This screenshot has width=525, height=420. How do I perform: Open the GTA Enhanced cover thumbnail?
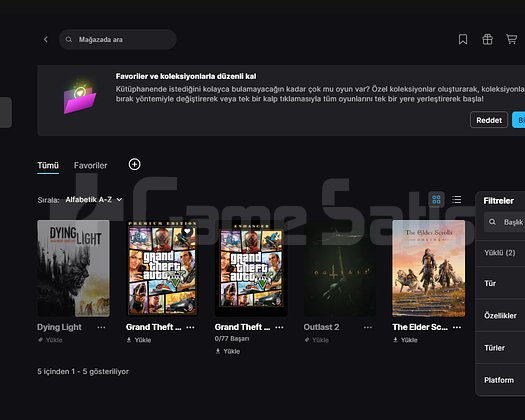pos(251,268)
